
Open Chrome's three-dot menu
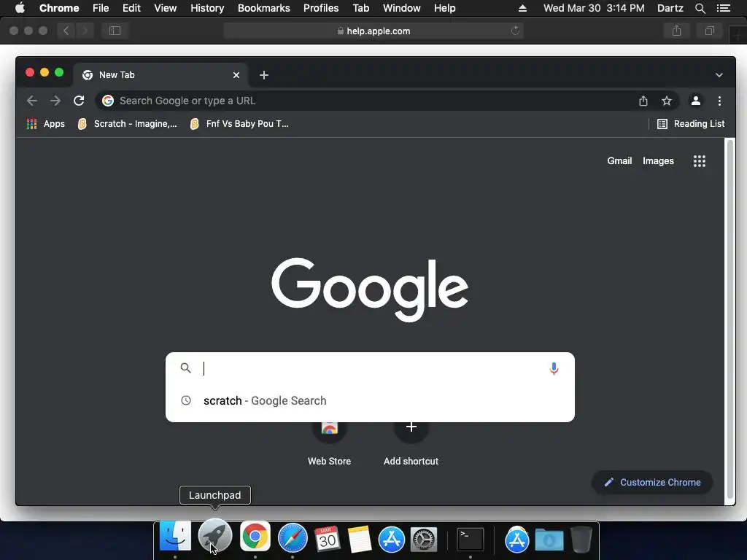(719, 101)
